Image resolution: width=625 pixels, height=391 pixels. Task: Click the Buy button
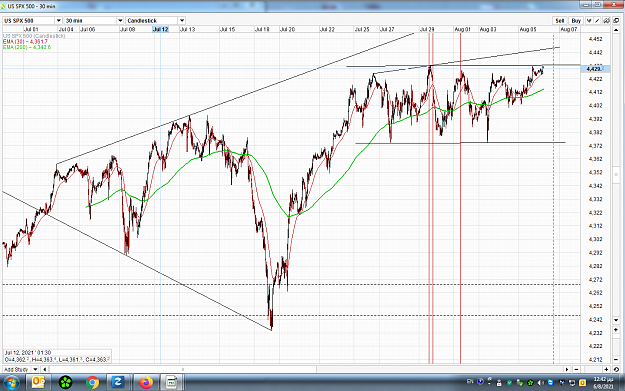pos(576,20)
